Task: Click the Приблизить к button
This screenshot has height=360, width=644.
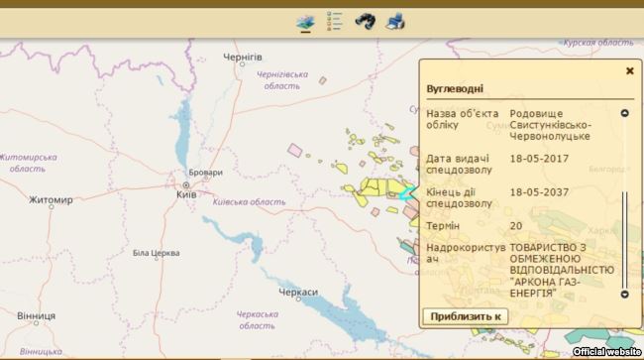Action: click(x=466, y=316)
